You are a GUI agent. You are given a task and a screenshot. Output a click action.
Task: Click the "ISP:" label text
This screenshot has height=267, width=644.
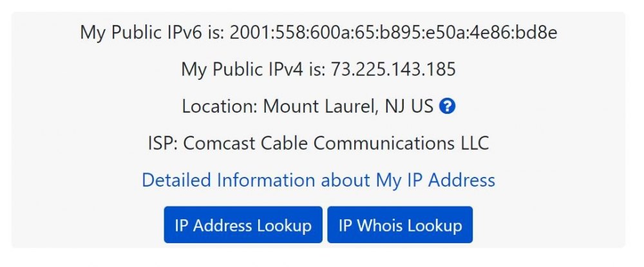tap(163, 143)
